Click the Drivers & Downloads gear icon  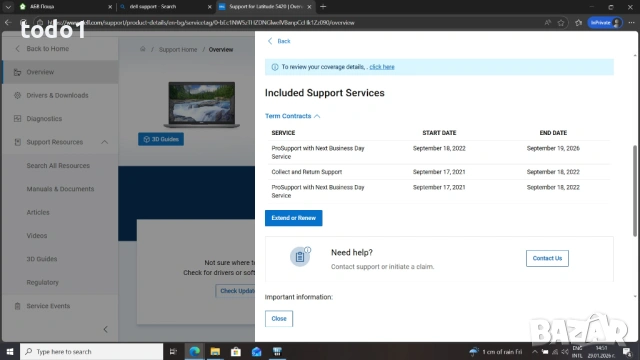(x=17, y=96)
